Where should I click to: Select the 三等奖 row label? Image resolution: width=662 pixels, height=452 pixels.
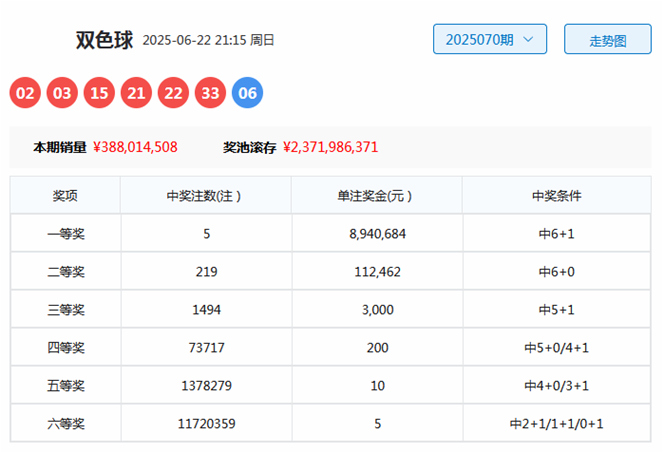click(66, 310)
